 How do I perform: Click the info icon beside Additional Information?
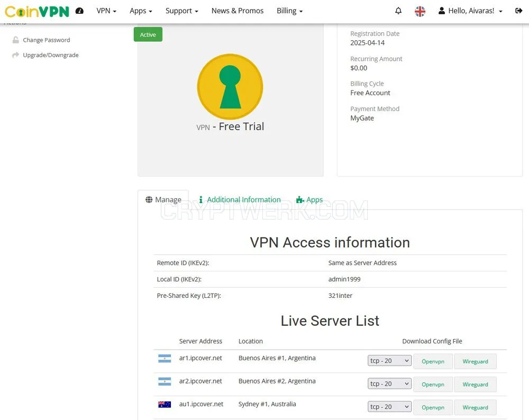(200, 200)
